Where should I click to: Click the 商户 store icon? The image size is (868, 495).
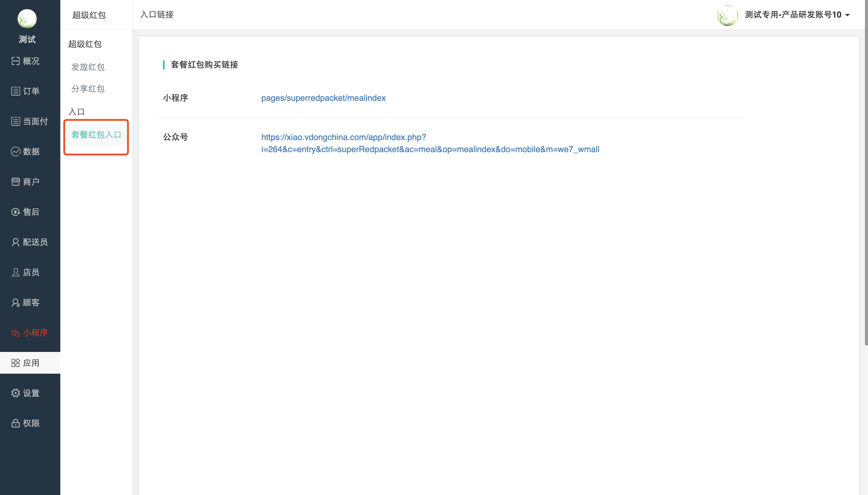15,181
